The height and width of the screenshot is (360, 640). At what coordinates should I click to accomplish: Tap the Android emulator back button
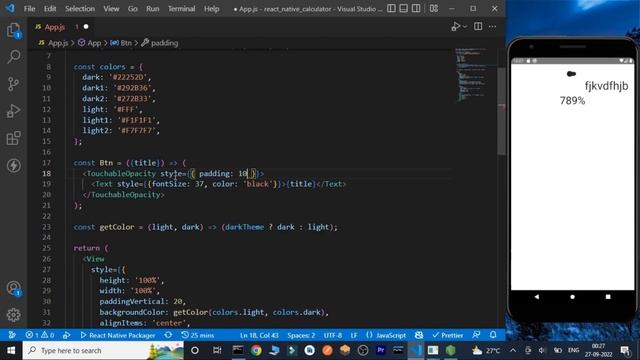tap(536, 297)
